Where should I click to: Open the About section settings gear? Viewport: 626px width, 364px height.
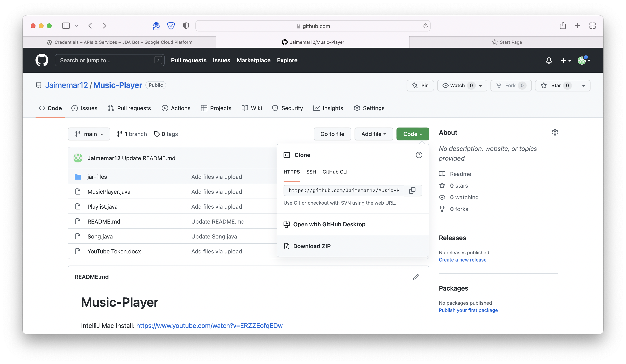(555, 132)
